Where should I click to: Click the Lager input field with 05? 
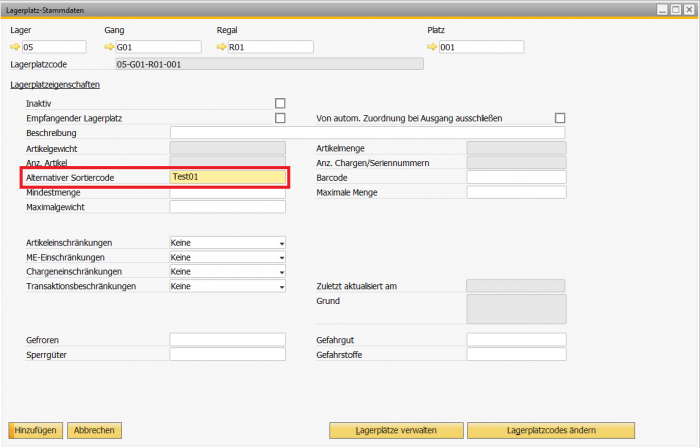pos(54,47)
